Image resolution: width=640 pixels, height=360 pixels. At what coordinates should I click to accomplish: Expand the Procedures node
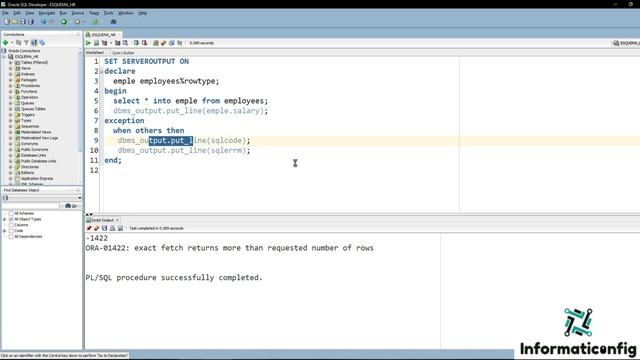click(x=11, y=86)
